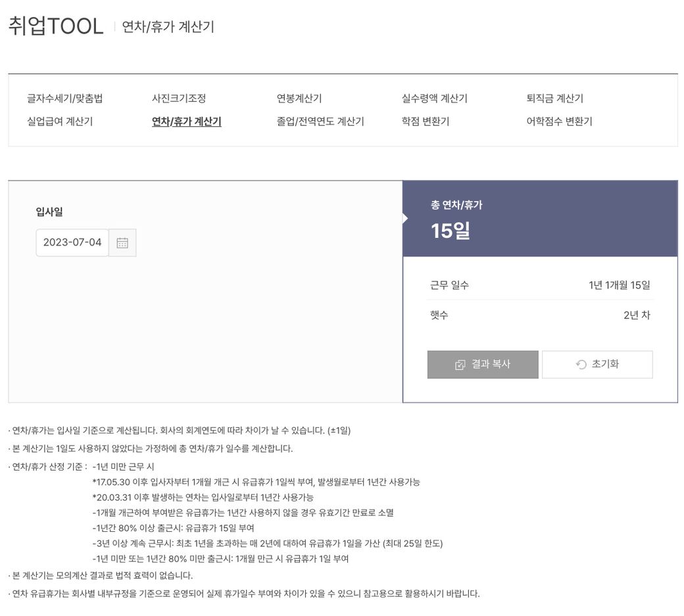
Task: Click the 근무 일수 result row
Action: (540, 285)
